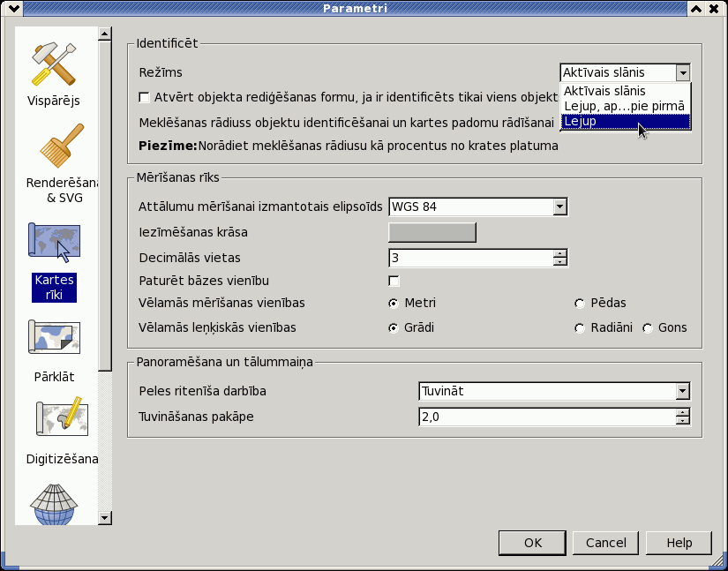Screen dimensions: 728x571
Task: Choose the highlighted Lejup option
Action: pyautogui.click(x=626, y=122)
